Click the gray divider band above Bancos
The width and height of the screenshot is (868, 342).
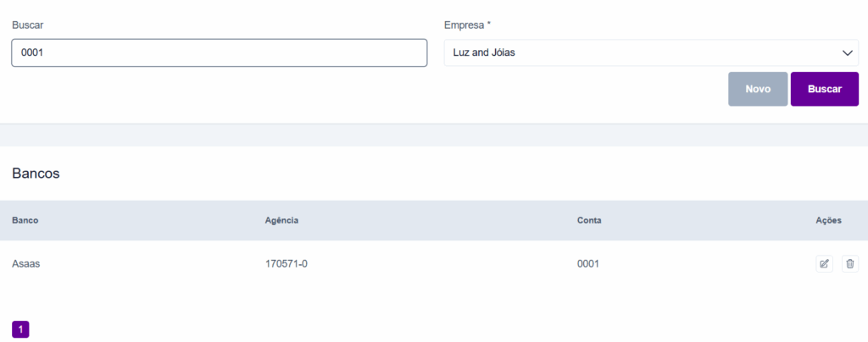[434, 135]
